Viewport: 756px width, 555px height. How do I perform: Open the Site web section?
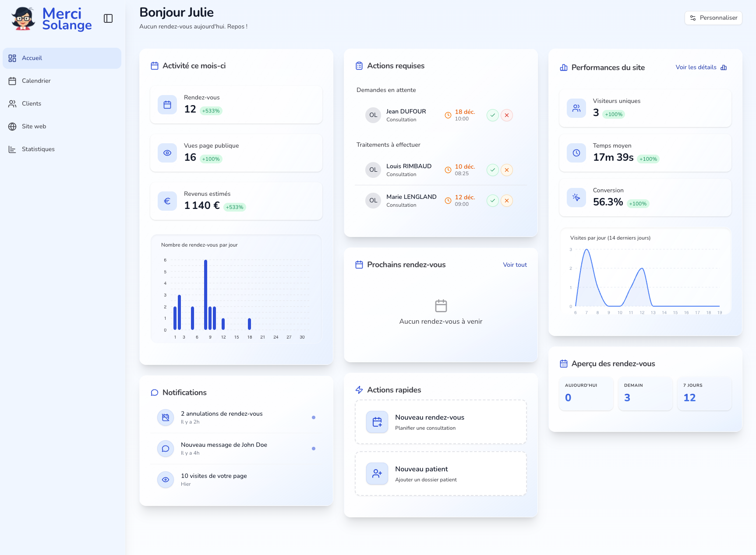(x=34, y=127)
